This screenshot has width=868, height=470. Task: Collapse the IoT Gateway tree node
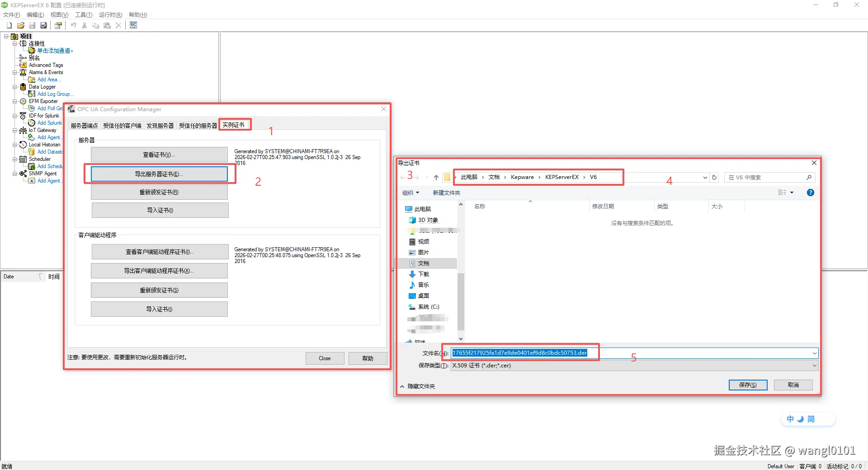15,130
